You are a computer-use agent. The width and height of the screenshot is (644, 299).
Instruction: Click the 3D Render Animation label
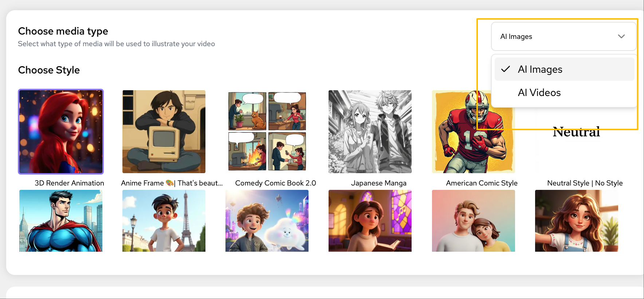(x=69, y=183)
